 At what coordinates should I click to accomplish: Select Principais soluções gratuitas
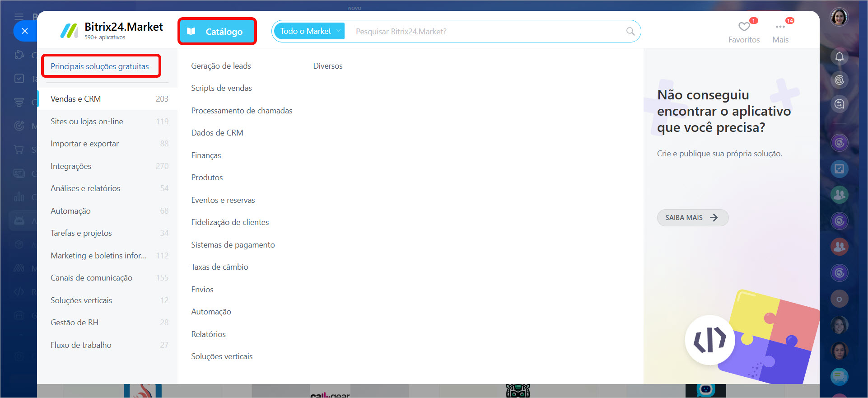click(x=99, y=66)
